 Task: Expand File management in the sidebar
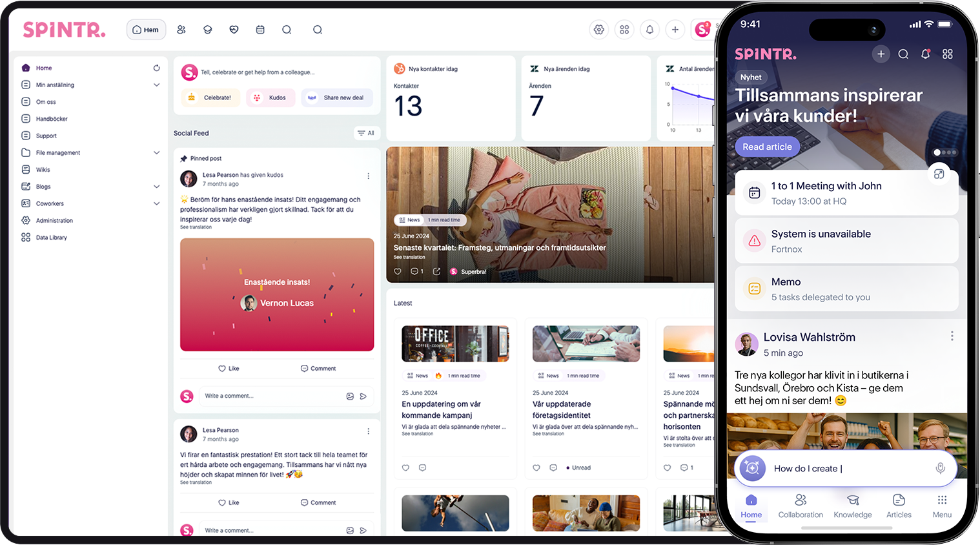click(x=156, y=153)
